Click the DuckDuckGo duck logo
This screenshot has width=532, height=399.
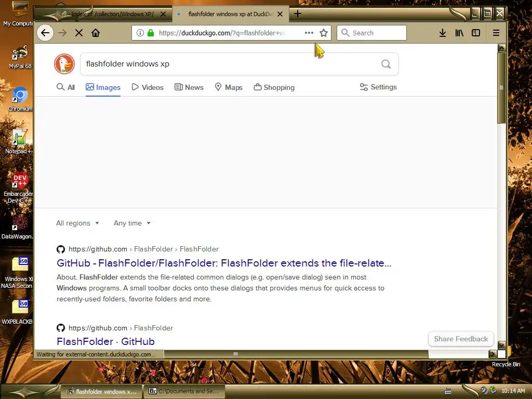pos(64,64)
